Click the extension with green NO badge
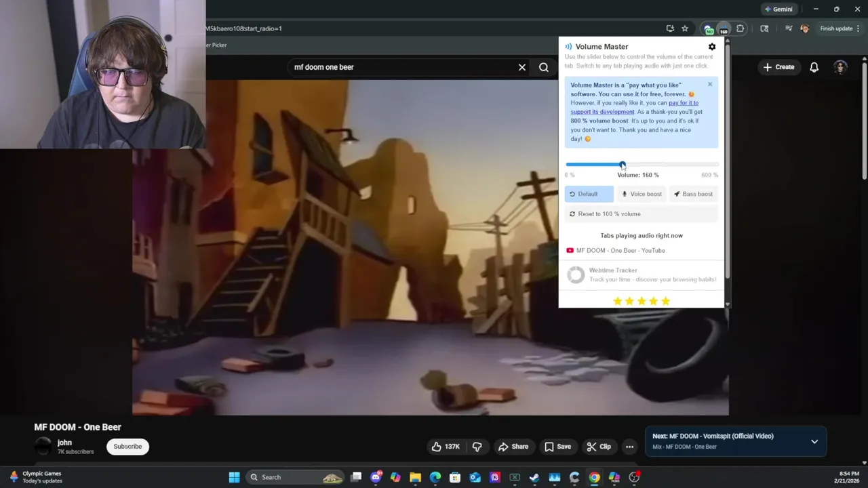Image resolution: width=868 pixels, height=488 pixels. [x=709, y=29]
